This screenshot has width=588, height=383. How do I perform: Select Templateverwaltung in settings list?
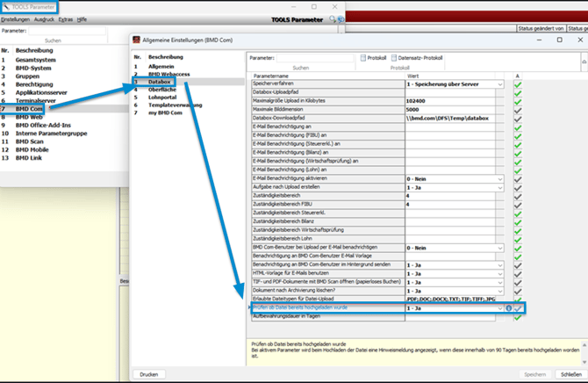coord(176,105)
